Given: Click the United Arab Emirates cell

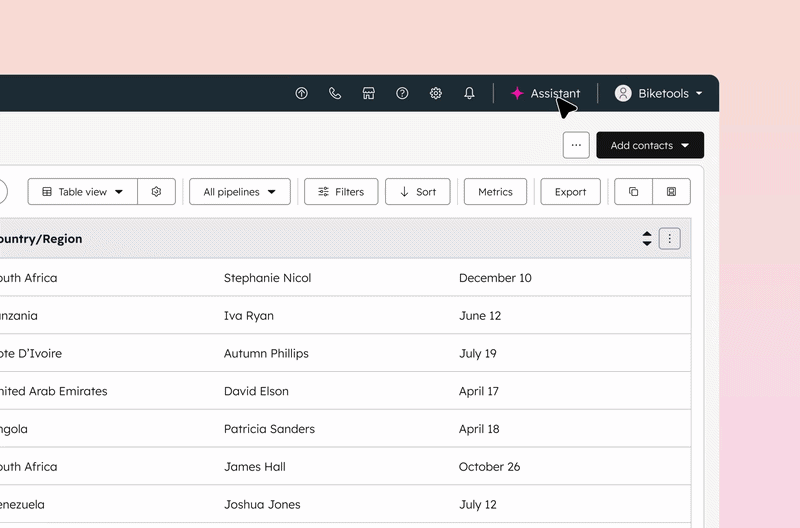Looking at the screenshot, I should click(54, 391).
